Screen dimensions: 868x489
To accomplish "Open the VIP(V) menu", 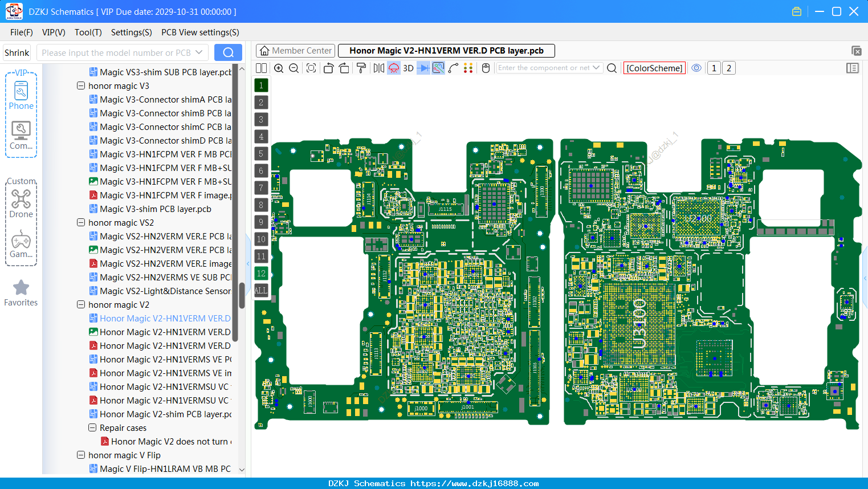I will pyautogui.click(x=54, y=32).
